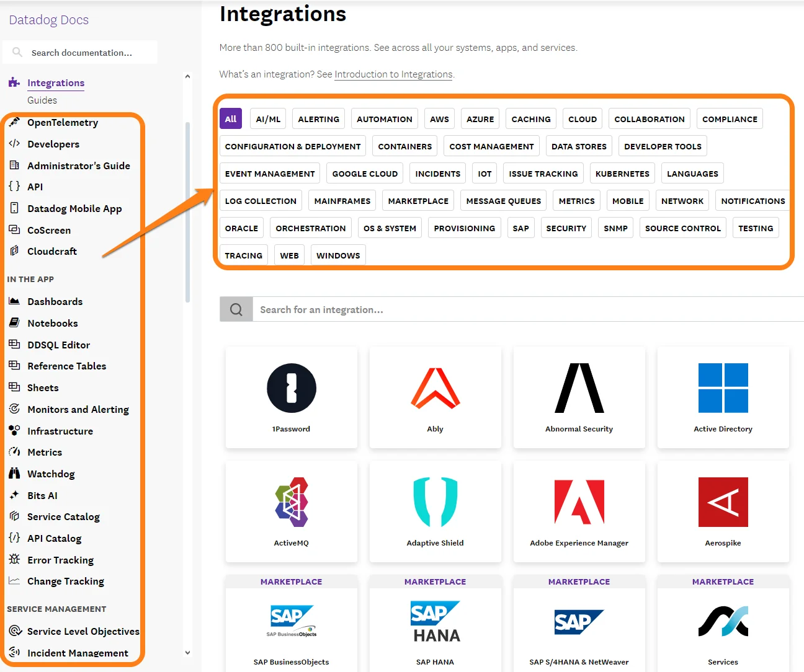804x672 pixels.
Task: Select the MARKETPLACE category filter
Action: point(418,201)
